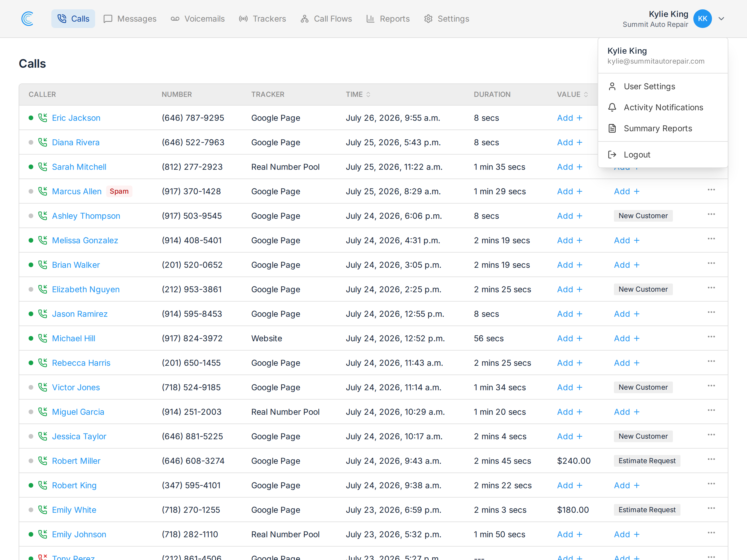Image resolution: width=747 pixels, height=560 pixels.
Task: Select Summary Reports menu entry
Action: (x=663, y=128)
